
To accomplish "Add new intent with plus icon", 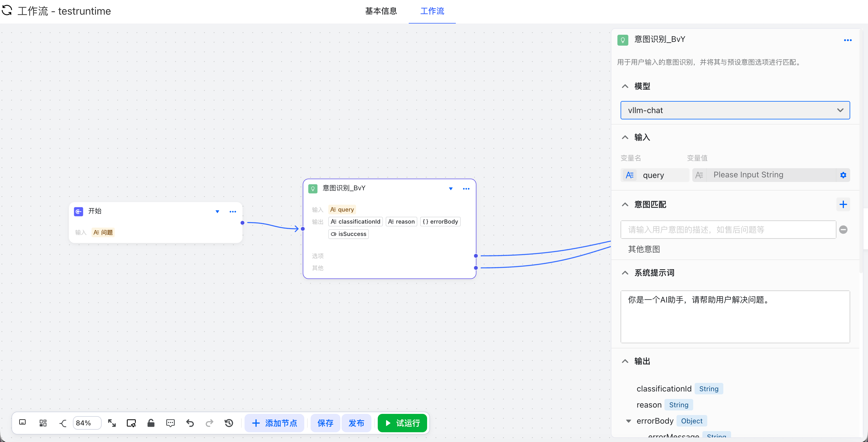I will tap(843, 204).
